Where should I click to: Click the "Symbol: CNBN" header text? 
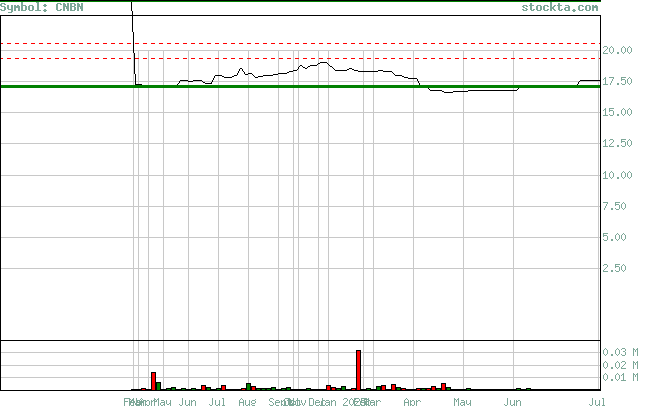click(x=42, y=8)
